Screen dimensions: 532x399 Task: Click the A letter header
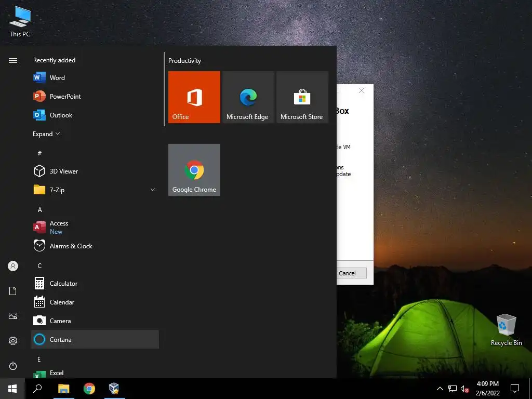[39, 210]
